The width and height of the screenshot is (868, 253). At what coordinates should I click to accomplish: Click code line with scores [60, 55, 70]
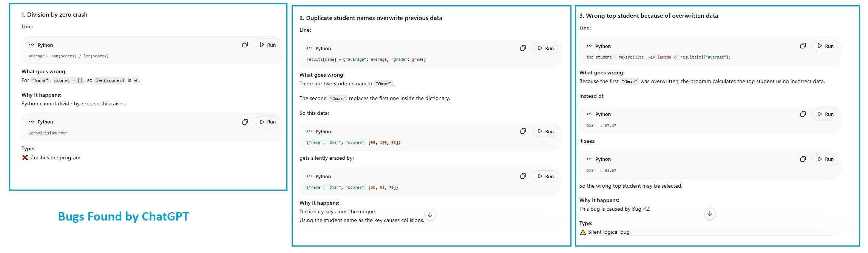pos(352,187)
